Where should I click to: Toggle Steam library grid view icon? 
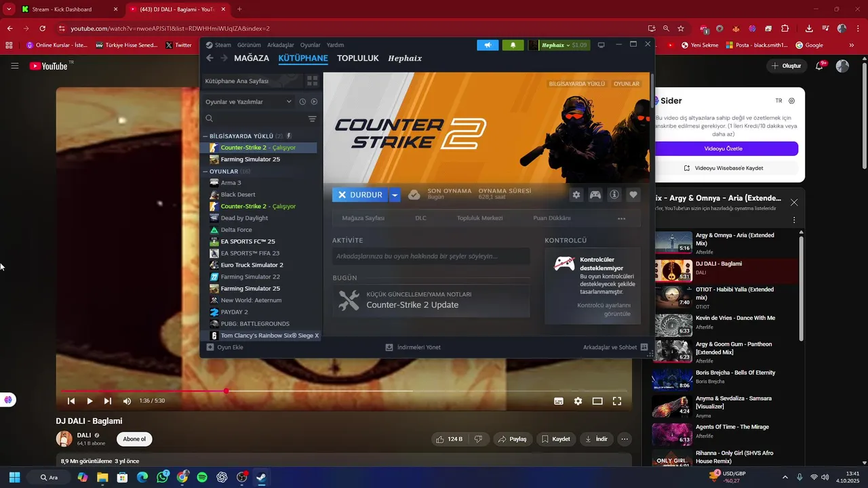(313, 81)
